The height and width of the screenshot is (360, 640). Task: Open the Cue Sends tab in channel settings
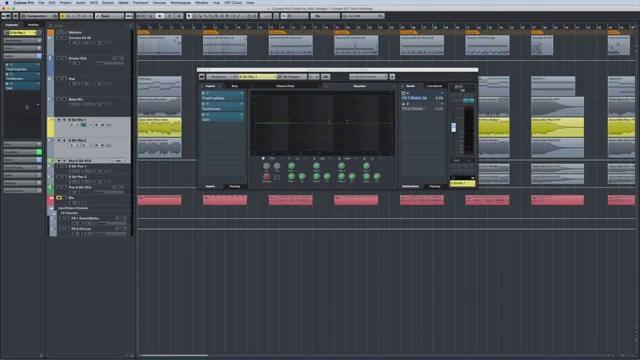point(434,86)
